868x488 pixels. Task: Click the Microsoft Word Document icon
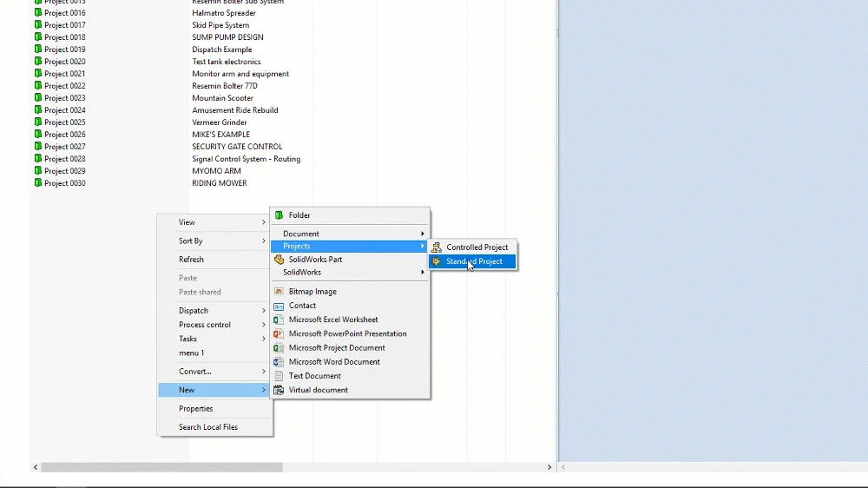coord(279,362)
